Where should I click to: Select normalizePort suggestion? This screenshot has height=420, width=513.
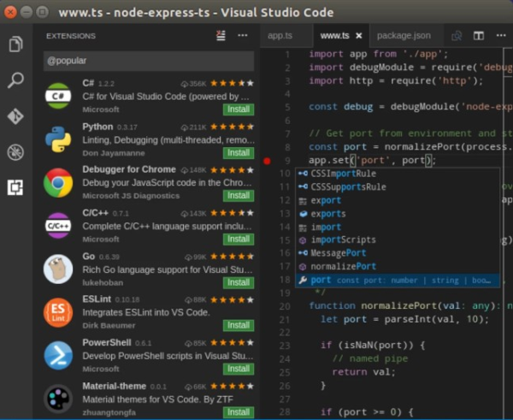[398, 267]
